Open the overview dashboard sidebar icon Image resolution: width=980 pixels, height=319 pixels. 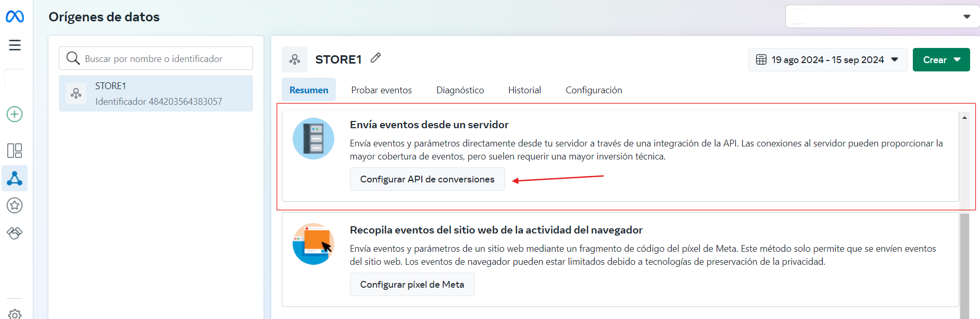[15, 151]
